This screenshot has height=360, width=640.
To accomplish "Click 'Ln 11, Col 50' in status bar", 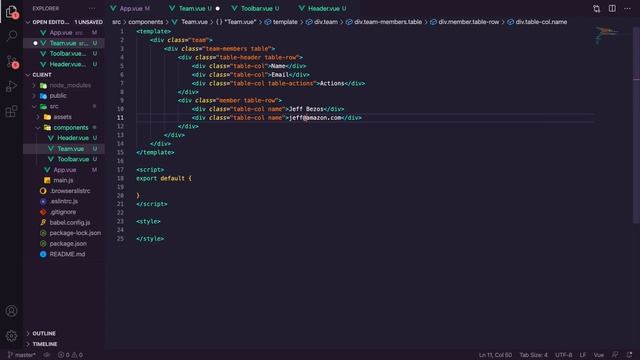I will click(495, 355).
